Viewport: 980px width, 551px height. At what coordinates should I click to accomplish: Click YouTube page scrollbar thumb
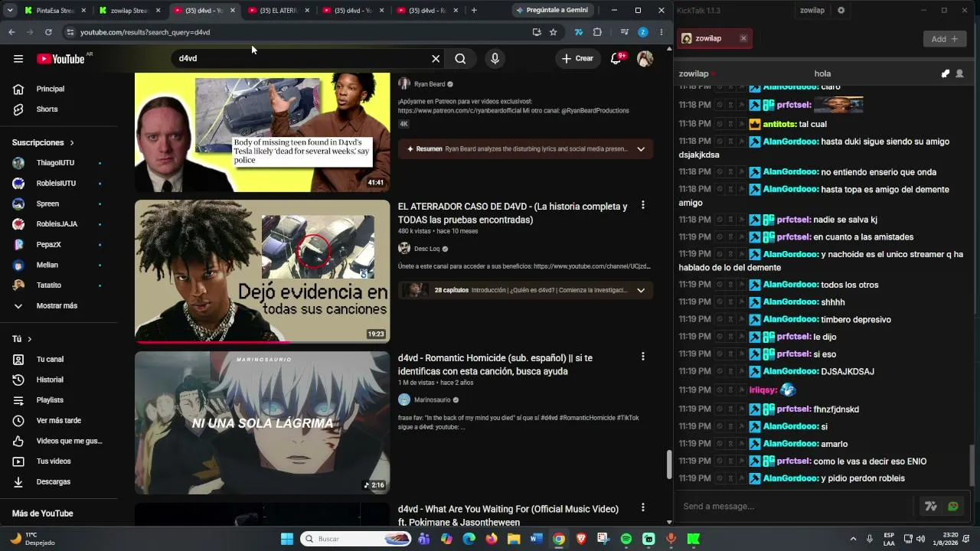click(x=669, y=465)
